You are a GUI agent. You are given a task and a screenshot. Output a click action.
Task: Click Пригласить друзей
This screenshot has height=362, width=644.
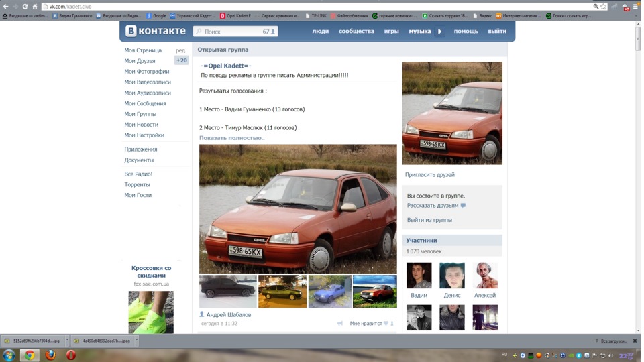tap(429, 175)
